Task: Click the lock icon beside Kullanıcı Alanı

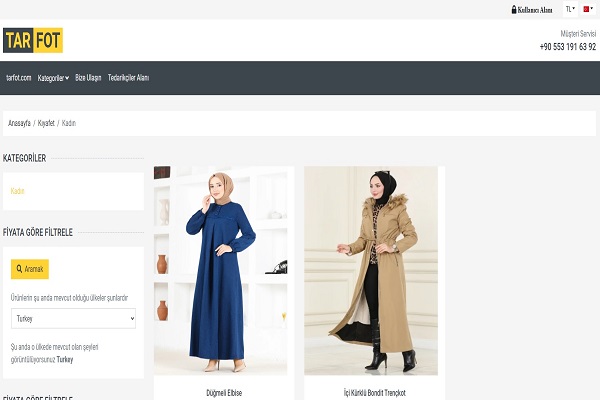Action: pos(514,9)
